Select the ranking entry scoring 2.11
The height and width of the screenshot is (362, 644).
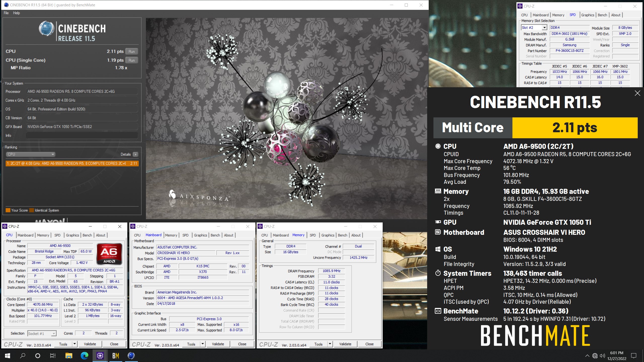(72, 163)
